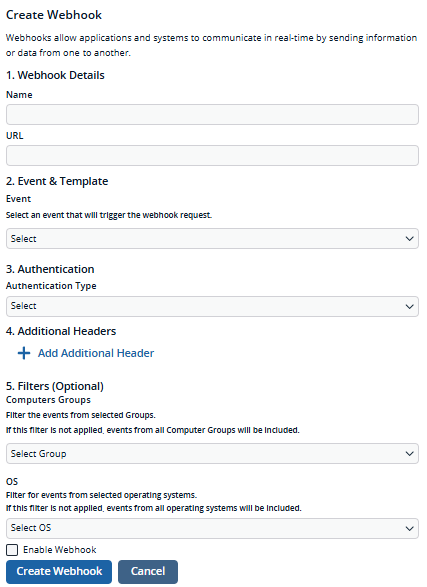Click 'Filter for events from selected operating systems' text
This screenshot has height=587, width=427.
[101, 495]
